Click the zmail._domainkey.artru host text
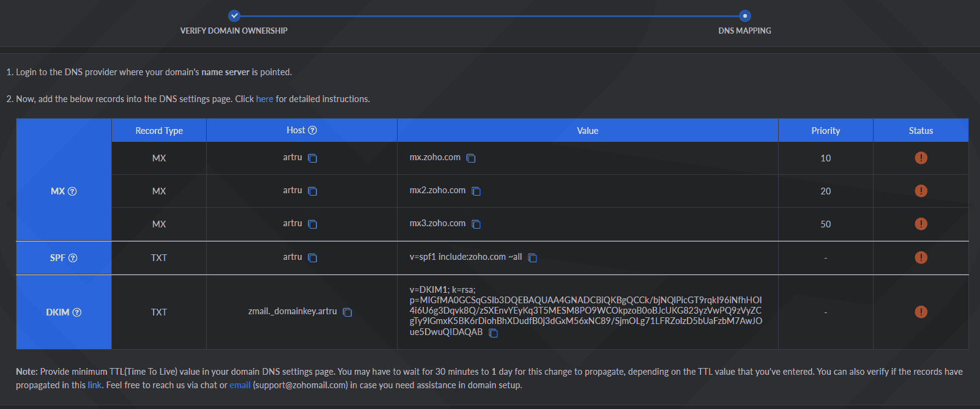980x409 pixels. 292,311
